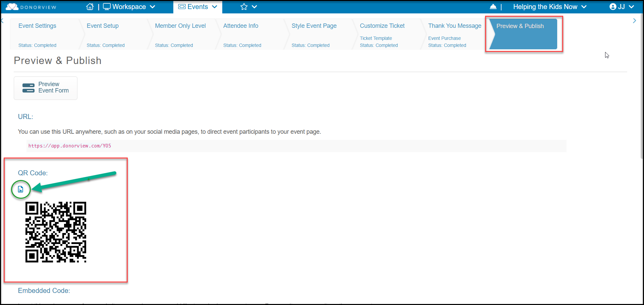Click the QR Code heading

(33, 173)
